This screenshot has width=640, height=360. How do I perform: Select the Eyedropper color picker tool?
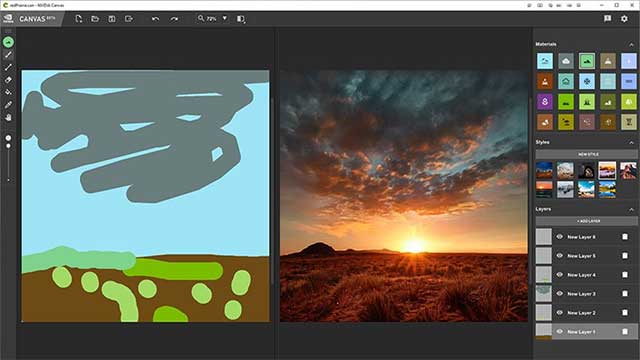click(8, 105)
